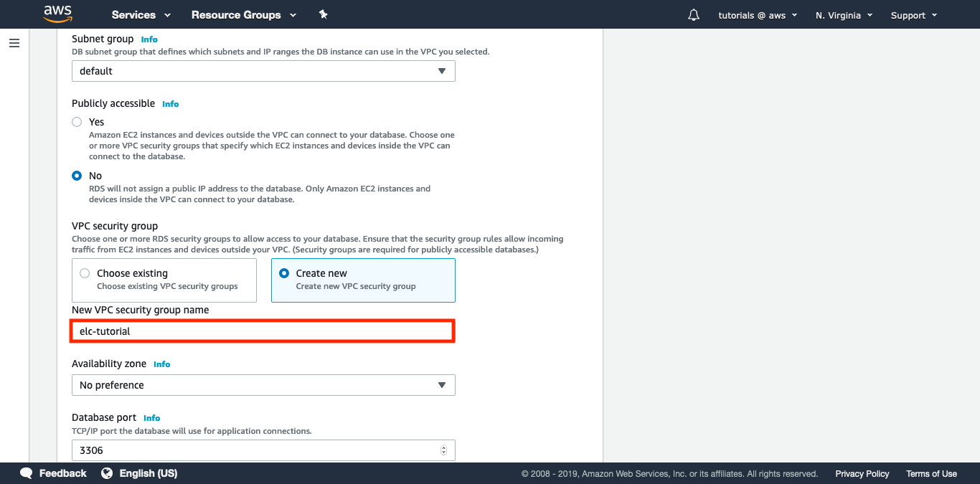The height and width of the screenshot is (484, 980).
Task: Open the pin shortcuts icon
Action: point(323,14)
